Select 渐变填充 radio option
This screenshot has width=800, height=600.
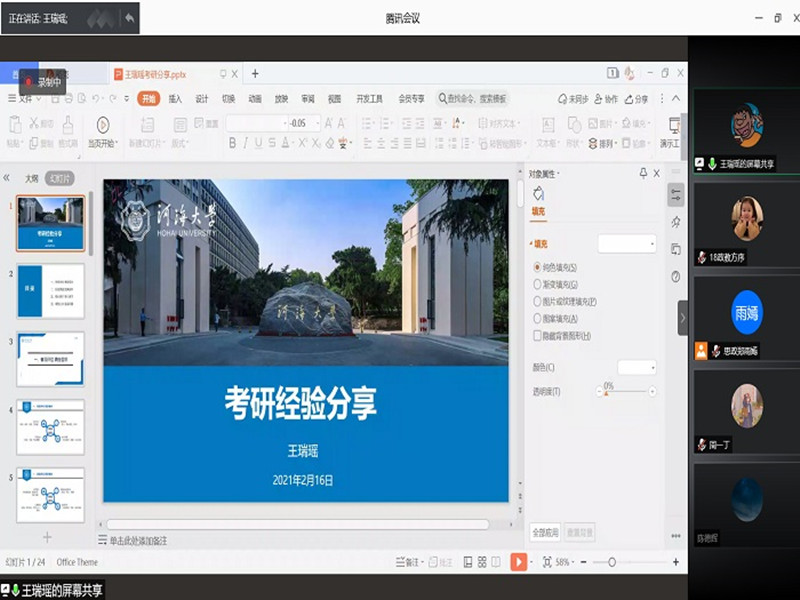pyautogui.click(x=538, y=284)
